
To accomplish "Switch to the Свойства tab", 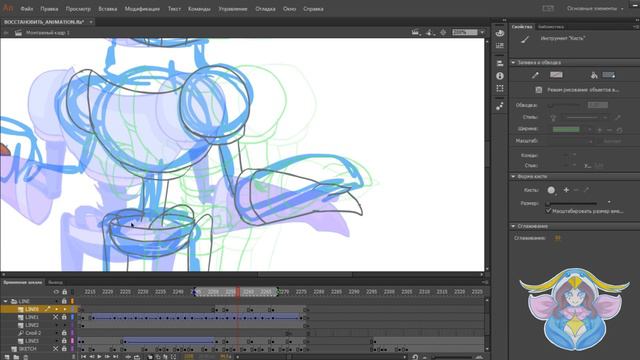I will pyautogui.click(x=522, y=27).
